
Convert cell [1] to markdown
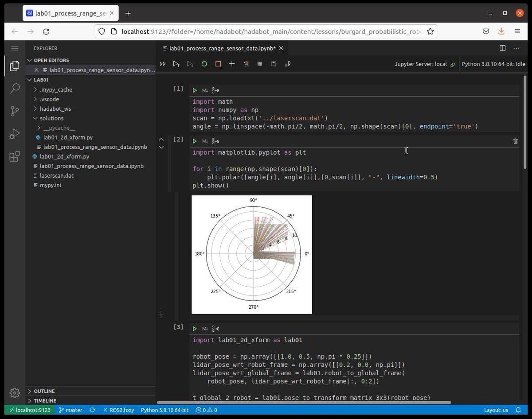point(205,90)
